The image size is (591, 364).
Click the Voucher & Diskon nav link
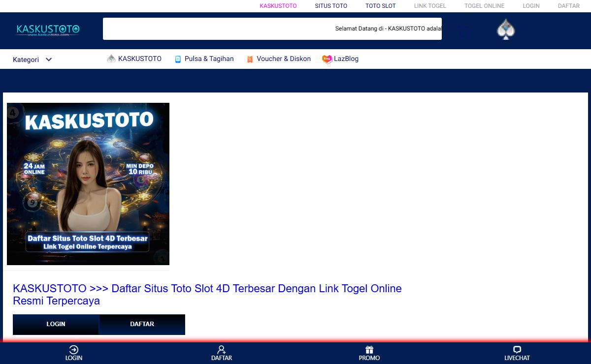[x=284, y=59]
